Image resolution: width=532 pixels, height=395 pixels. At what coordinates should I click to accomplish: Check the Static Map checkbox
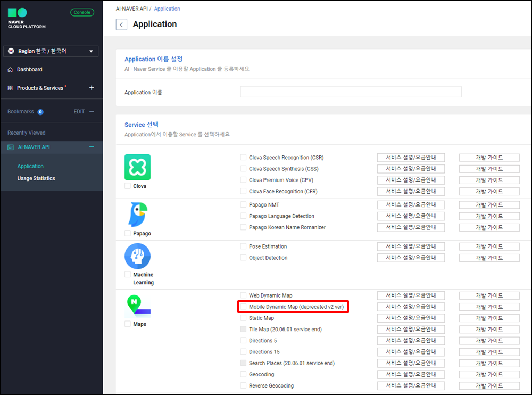click(x=243, y=318)
